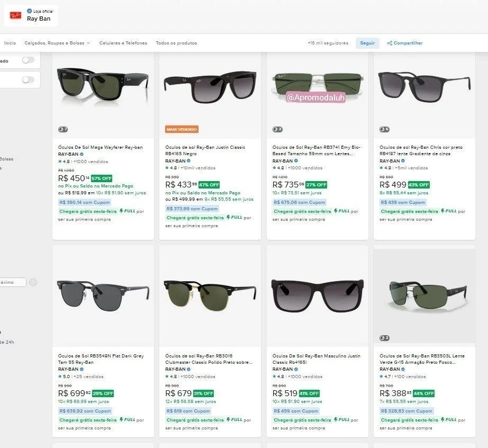Click the +10mil vendidos text
This screenshot has height=448, width=488.
pos(198,168)
